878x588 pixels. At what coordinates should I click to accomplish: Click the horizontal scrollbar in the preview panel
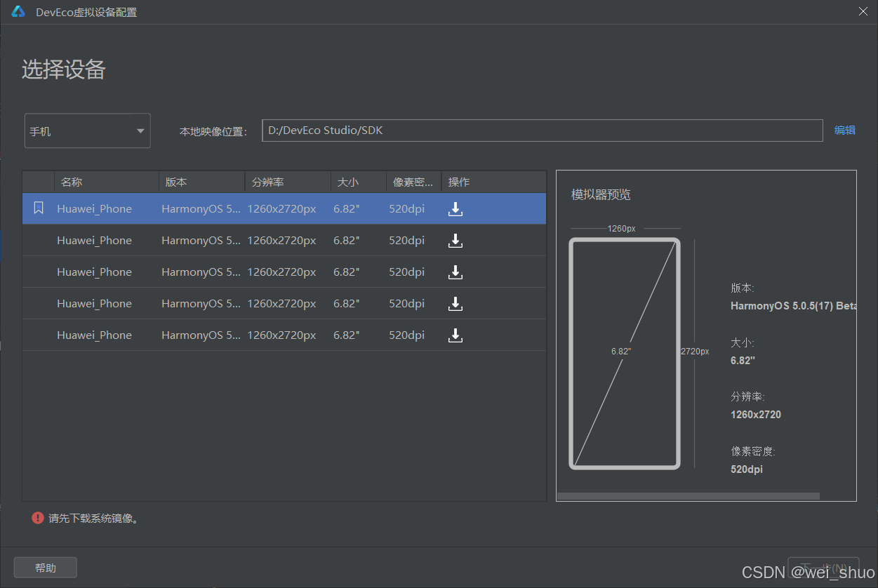(x=688, y=496)
